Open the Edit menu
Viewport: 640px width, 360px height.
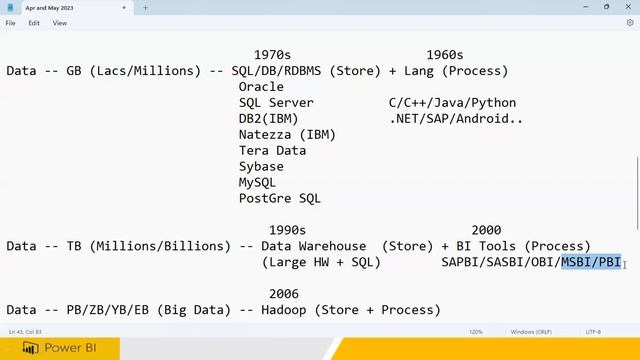pyautogui.click(x=34, y=23)
